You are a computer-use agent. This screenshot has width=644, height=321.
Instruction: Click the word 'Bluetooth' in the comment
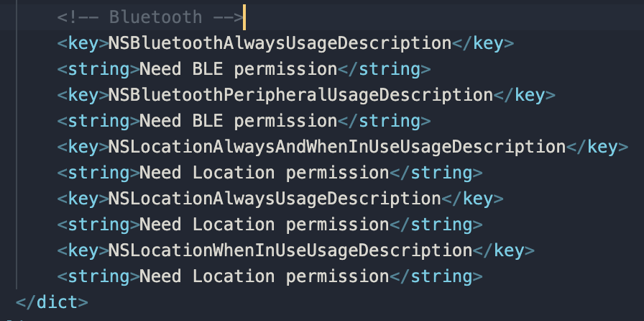155,17
